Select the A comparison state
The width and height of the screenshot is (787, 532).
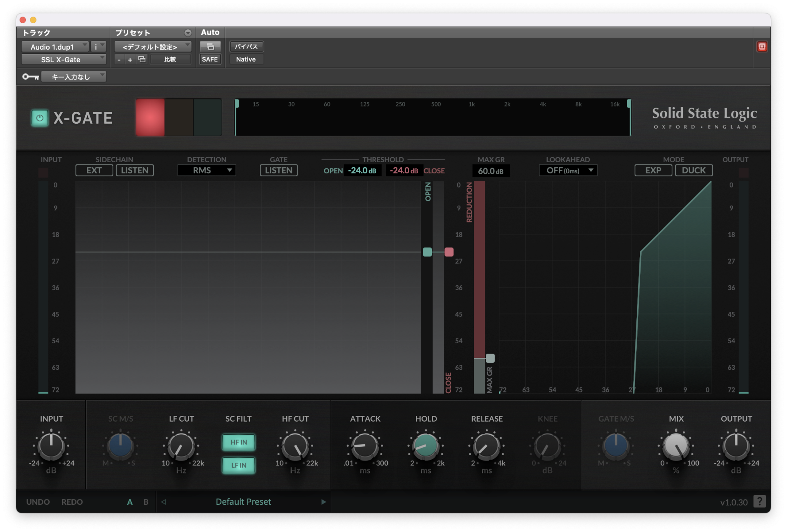[x=130, y=502]
